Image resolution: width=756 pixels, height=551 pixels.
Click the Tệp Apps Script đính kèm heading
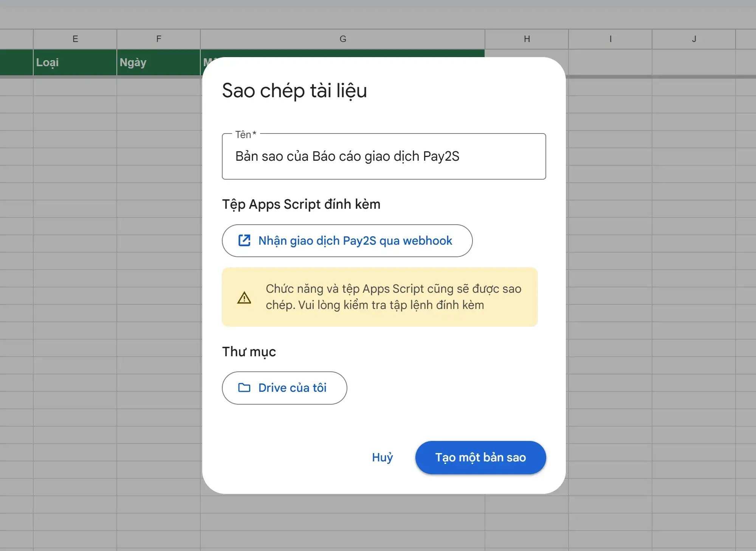coord(301,204)
